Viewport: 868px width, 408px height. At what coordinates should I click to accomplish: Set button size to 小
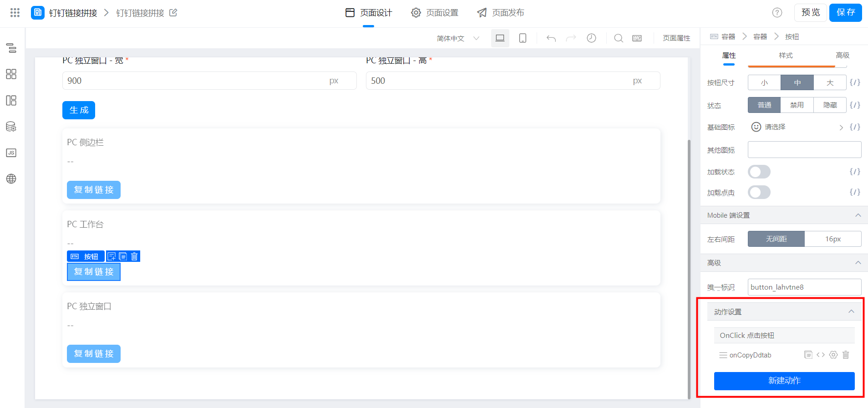[x=764, y=82]
